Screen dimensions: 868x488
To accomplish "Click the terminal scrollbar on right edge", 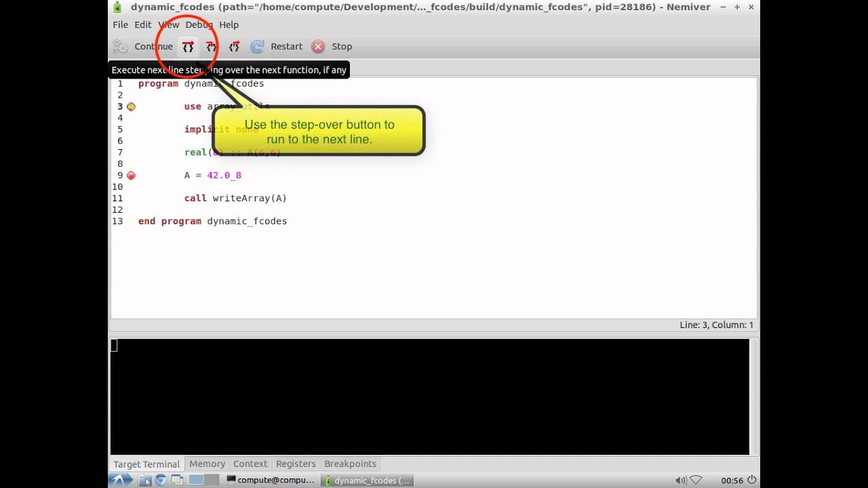I will 753,396.
